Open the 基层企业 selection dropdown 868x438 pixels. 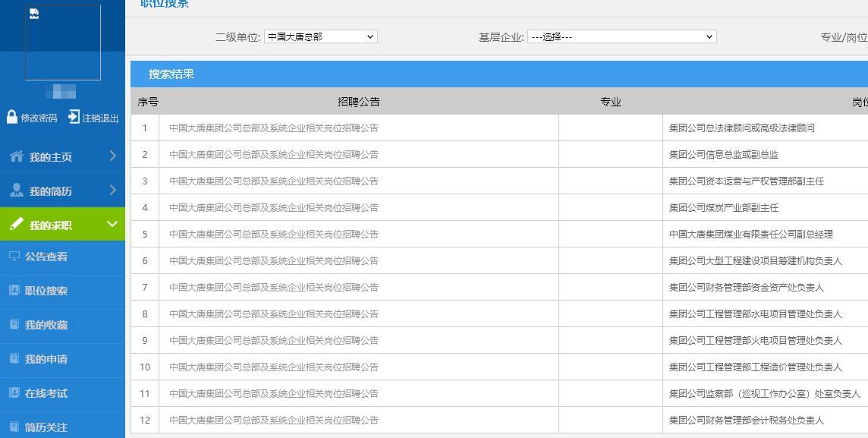coord(622,36)
